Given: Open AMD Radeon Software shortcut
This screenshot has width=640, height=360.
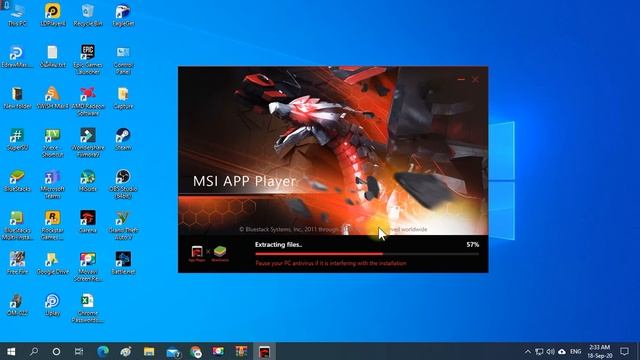Looking at the screenshot, I should [88, 101].
